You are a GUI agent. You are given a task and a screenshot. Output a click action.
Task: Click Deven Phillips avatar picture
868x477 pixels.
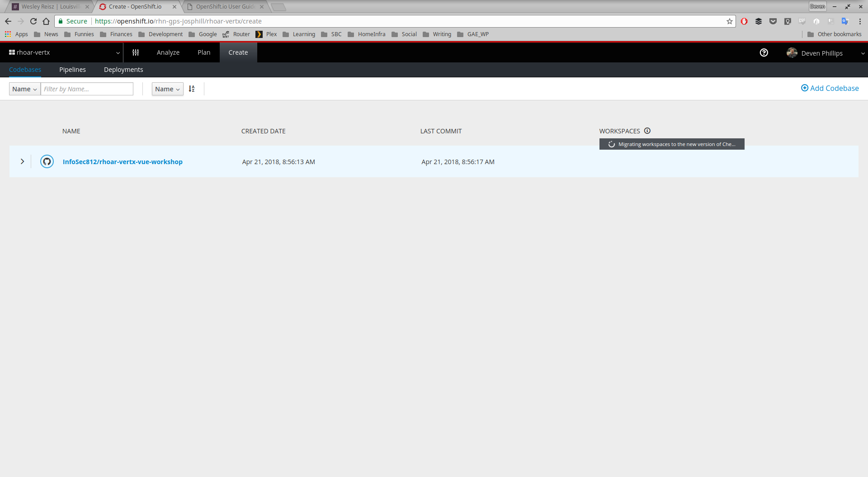click(x=792, y=53)
